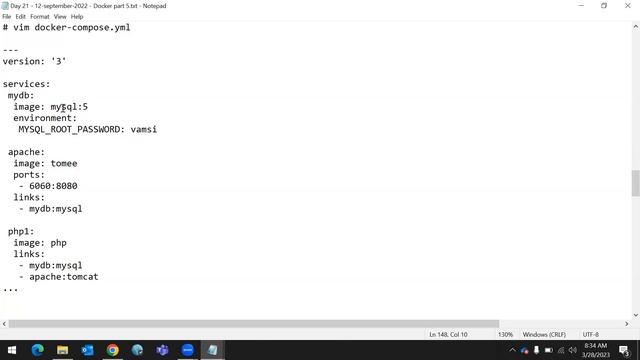Open the Windows Start menu
The width and height of the screenshot is (640, 360).
pyautogui.click(x=12, y=350)
